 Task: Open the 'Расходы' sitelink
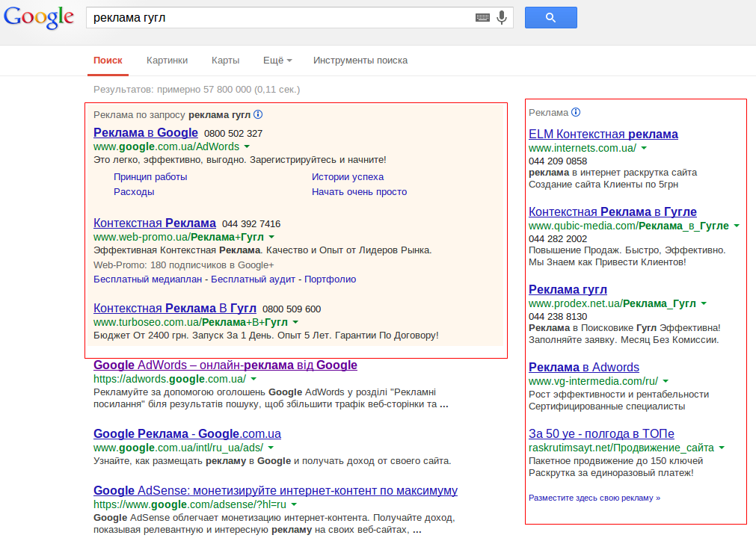click(134, 192)
